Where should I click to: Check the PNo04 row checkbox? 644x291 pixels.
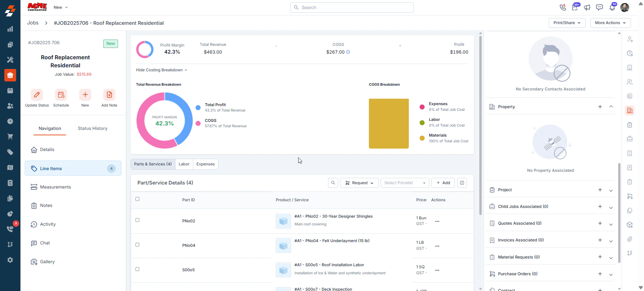coord(137,245)
